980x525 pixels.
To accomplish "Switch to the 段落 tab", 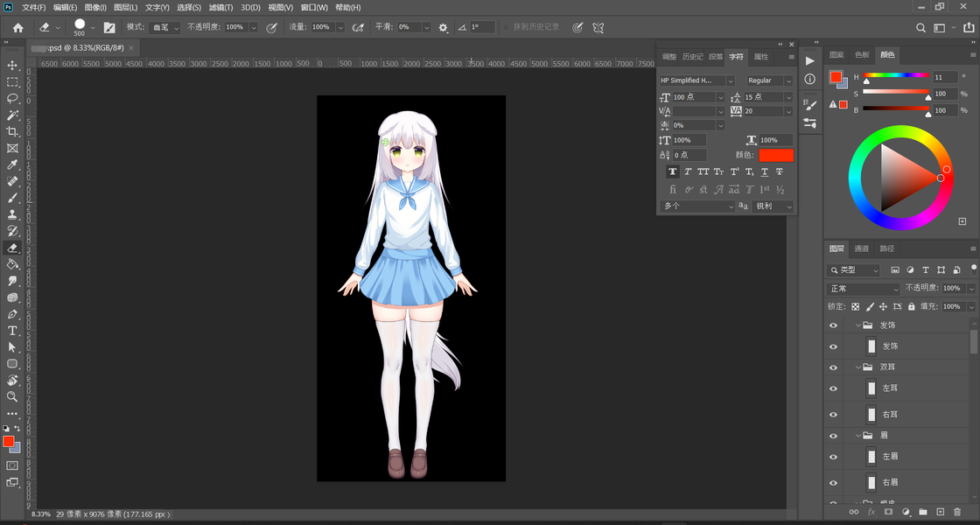I will (716, 57).
